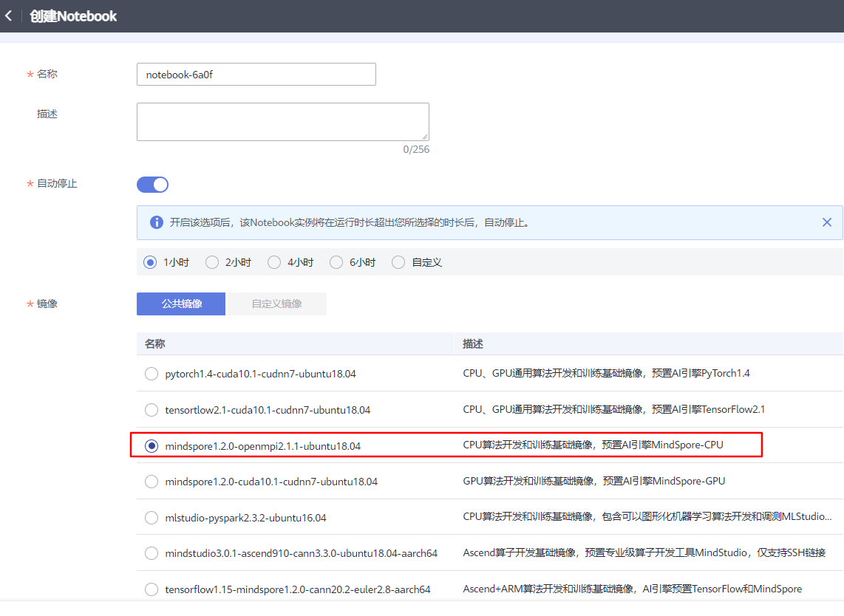The width and height of the screenshot is (844, 616).
Task: Select the tensorflow2.1-cuda10.1-cudnn7-ubuntu18.04 image radio
Action: (x=152, y=410)
